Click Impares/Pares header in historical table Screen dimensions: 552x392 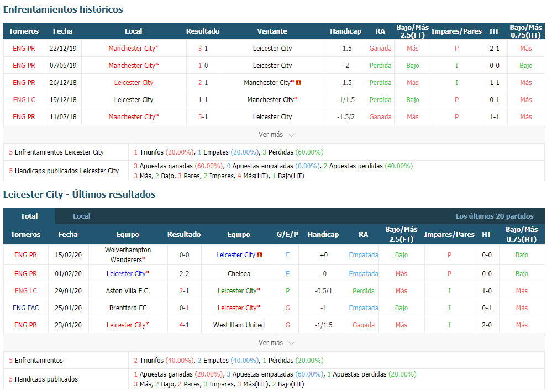456,31
